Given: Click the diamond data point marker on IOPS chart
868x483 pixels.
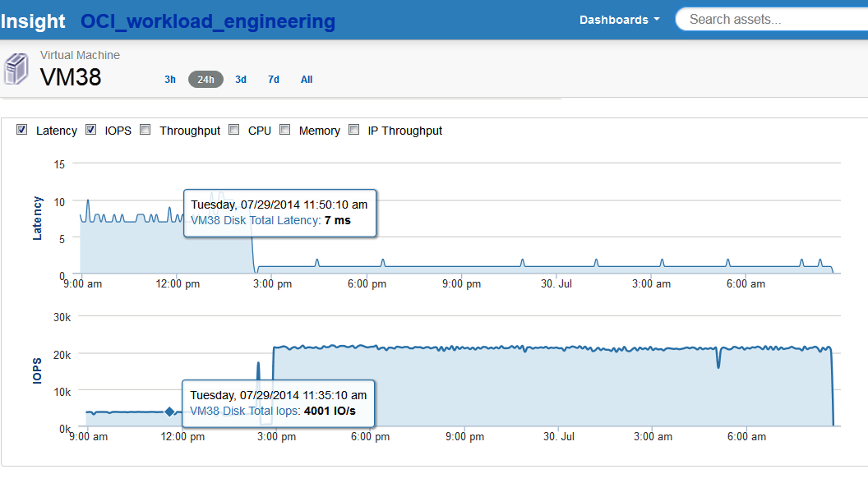Looking at the screenshot, I should pos(169,412).
